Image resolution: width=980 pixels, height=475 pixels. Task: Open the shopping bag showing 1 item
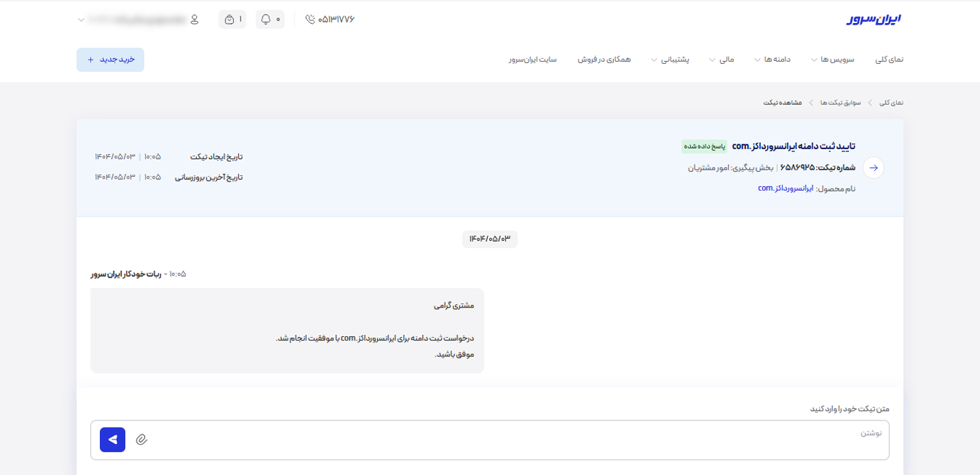pyautogui.click(x=232, y=19)
